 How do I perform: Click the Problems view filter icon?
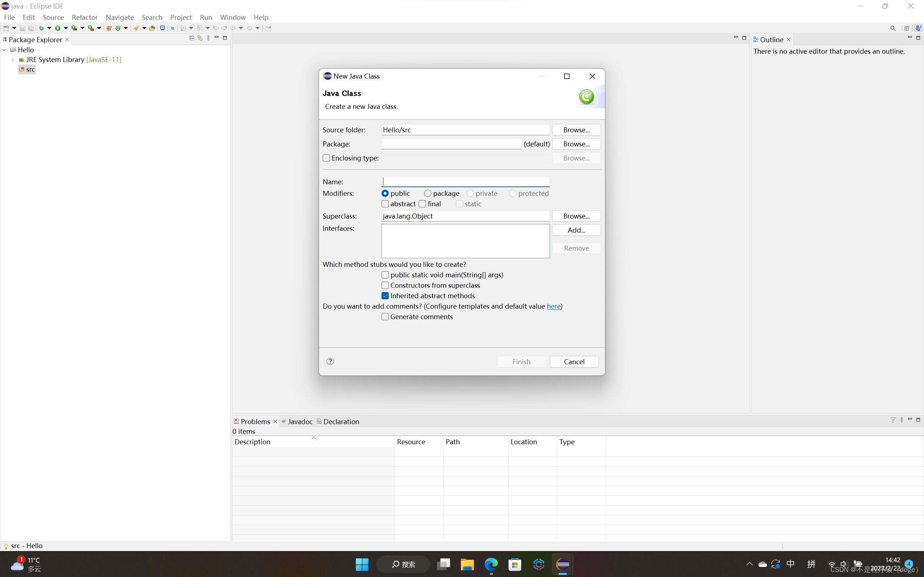tap(893, 420)
